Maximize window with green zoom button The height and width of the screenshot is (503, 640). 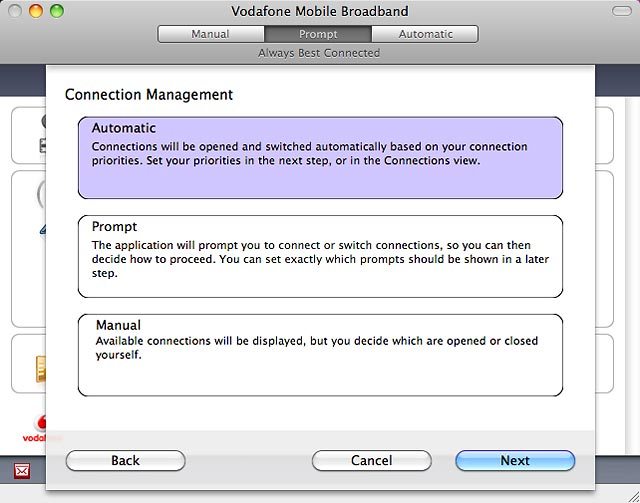coord(57,11)
